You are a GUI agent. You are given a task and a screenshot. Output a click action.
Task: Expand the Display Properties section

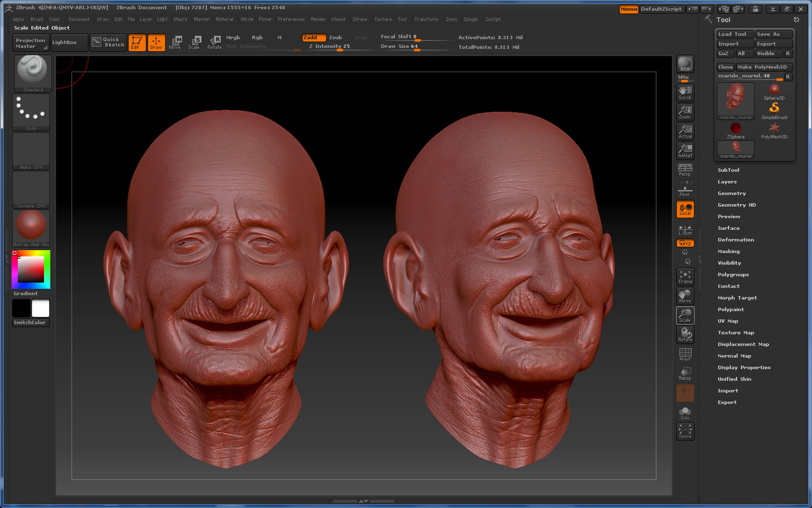744,368
